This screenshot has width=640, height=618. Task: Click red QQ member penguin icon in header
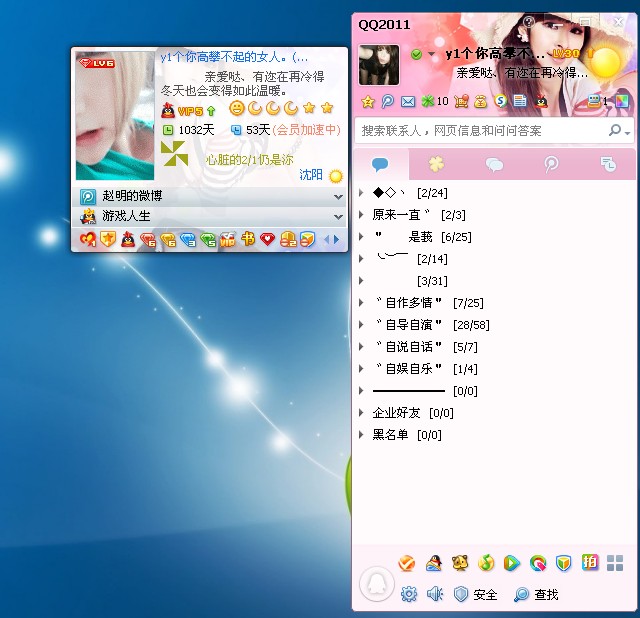(541, 101)
